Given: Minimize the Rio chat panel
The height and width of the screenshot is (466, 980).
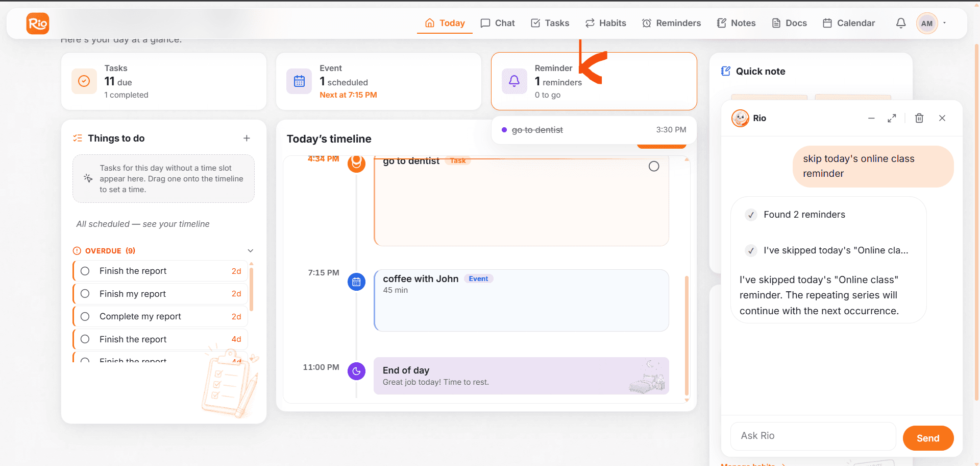Looking at the screenshot, I should pos(871,118).
